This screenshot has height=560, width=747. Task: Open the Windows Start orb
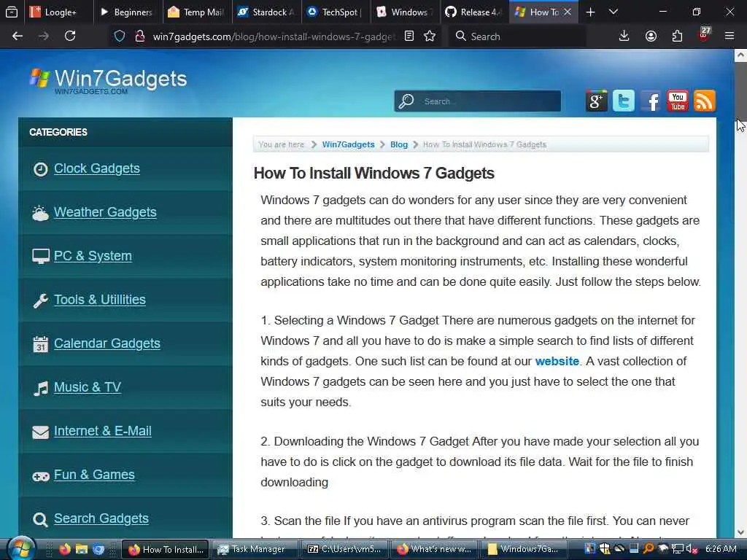click(20, 548)
